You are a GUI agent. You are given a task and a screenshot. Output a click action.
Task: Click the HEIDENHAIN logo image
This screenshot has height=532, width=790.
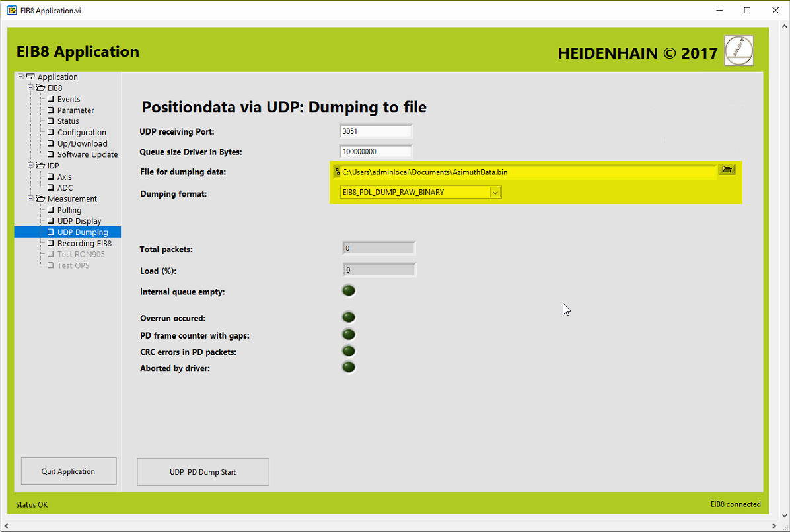click(x=738, y=51)
